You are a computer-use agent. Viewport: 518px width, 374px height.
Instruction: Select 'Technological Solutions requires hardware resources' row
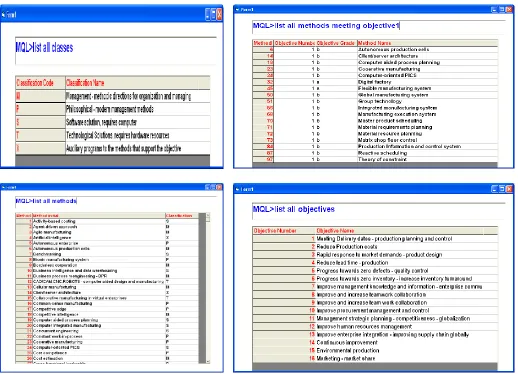113,135
